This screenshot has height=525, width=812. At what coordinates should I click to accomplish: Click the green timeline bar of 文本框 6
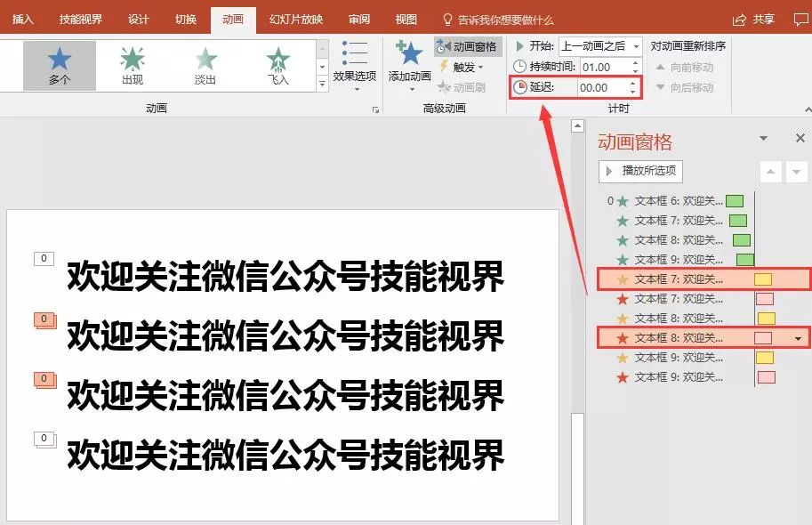736,201
